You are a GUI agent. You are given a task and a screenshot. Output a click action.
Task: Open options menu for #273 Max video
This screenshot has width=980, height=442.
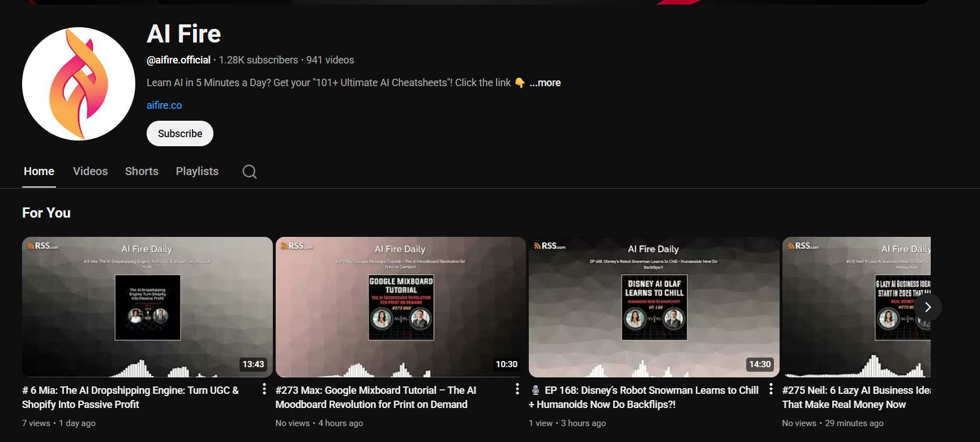point(517,389)
